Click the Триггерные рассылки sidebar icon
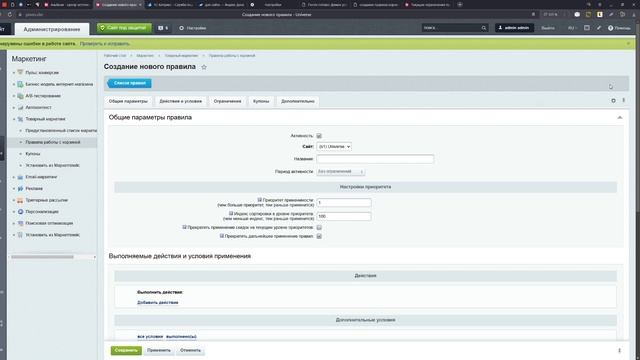Viewport: 640px width, 360px height. [x=20, y=200]
